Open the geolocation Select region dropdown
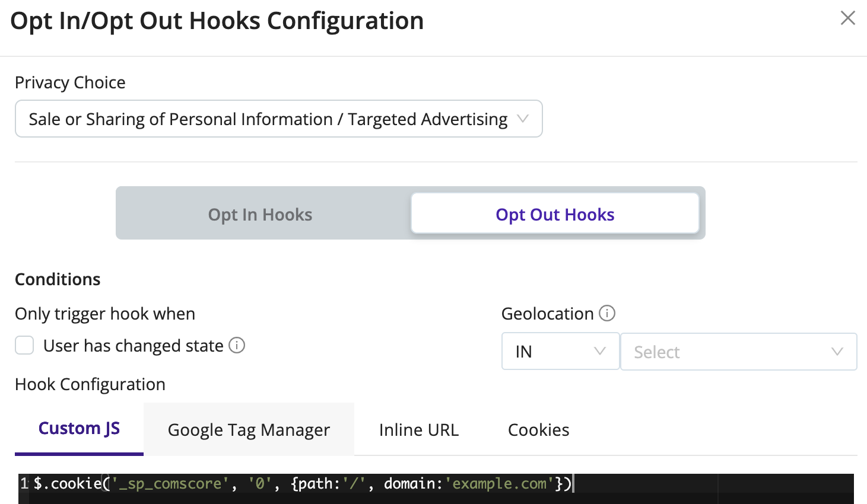This screenshot has height=504, width=867. tap(738, 352)
